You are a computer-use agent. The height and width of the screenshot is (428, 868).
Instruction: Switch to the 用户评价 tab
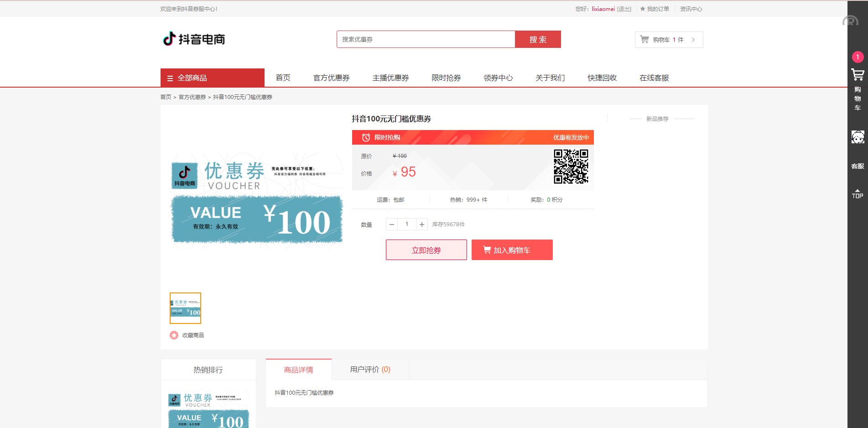(369, 370)
